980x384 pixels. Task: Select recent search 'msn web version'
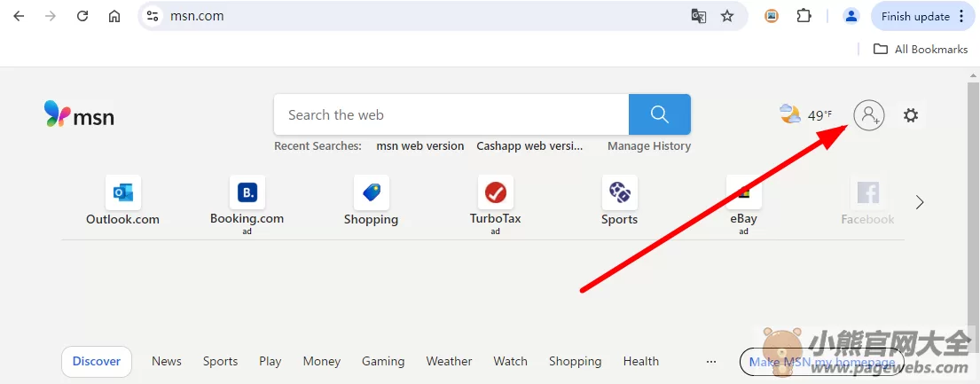(x=420, y=145)
